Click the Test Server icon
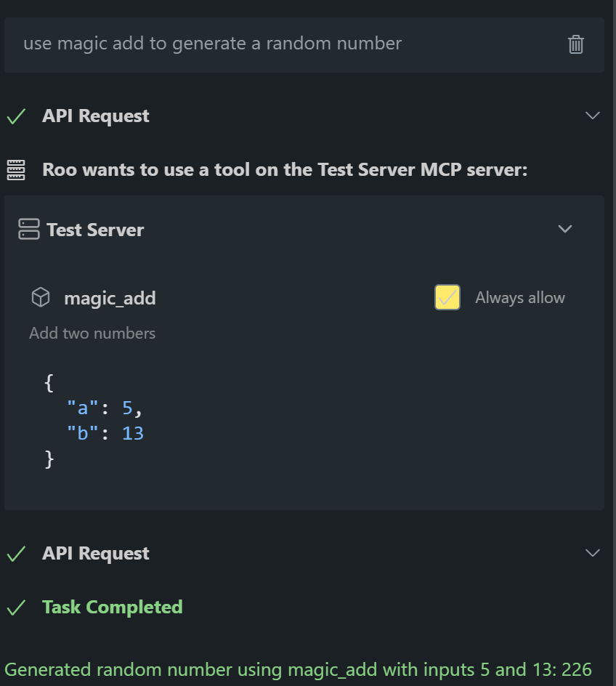616x686 pixels. pos(29,230)
